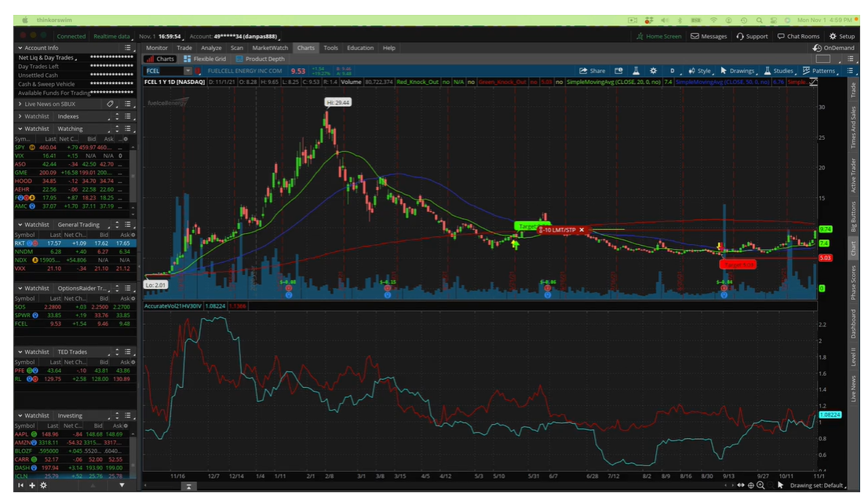This screenshot has height=504, width=868.
Task: Select the RKT row in General Trading
Action: point(75,243)
